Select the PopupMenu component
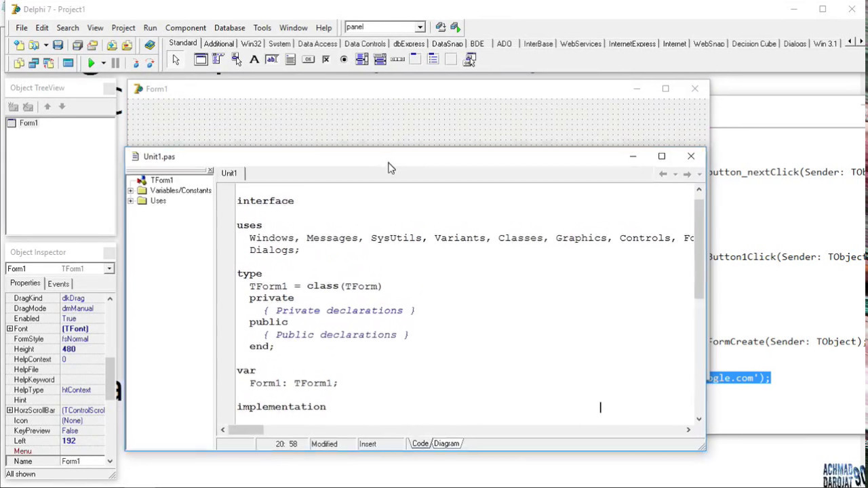868x488 pixels. 236,60
